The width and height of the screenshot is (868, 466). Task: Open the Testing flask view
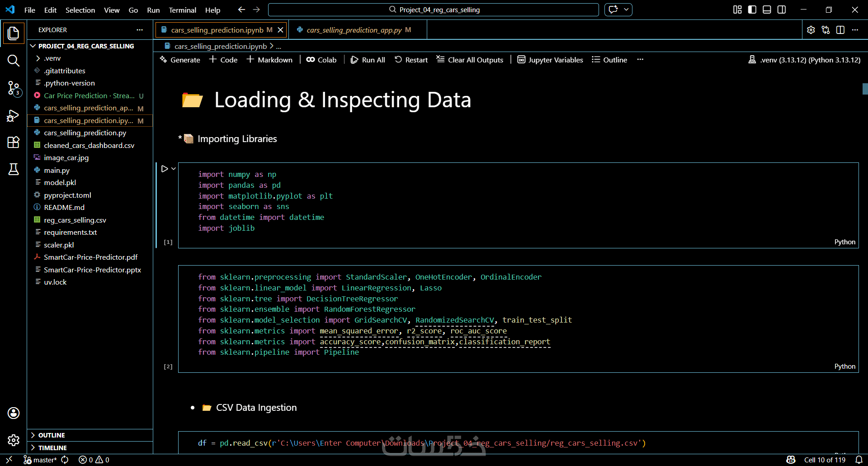[14, 169]
